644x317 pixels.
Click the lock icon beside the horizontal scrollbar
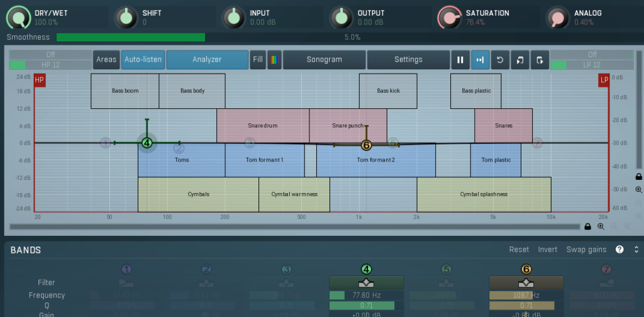click(x=588, y=226)
